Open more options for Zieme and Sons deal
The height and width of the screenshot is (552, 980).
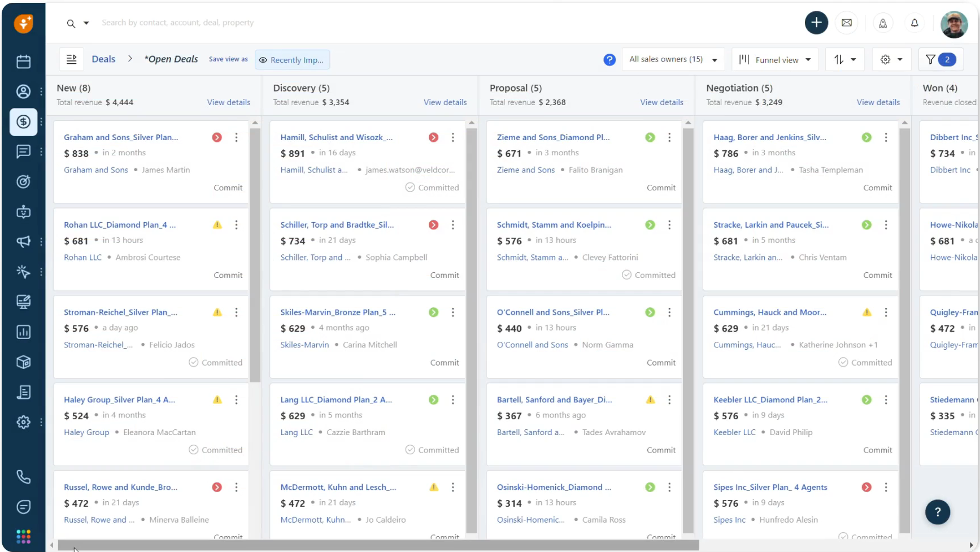click(669, 137)
